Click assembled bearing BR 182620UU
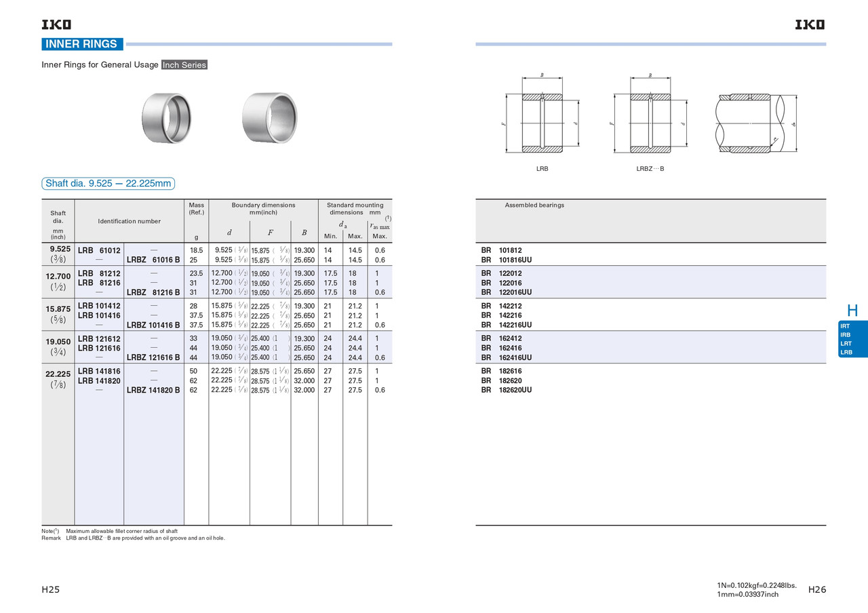 (507, 390)
